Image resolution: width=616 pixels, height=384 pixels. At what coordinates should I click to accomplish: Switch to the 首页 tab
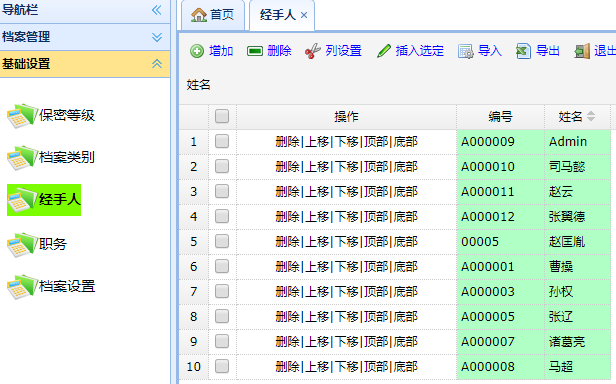pos(213,15)
